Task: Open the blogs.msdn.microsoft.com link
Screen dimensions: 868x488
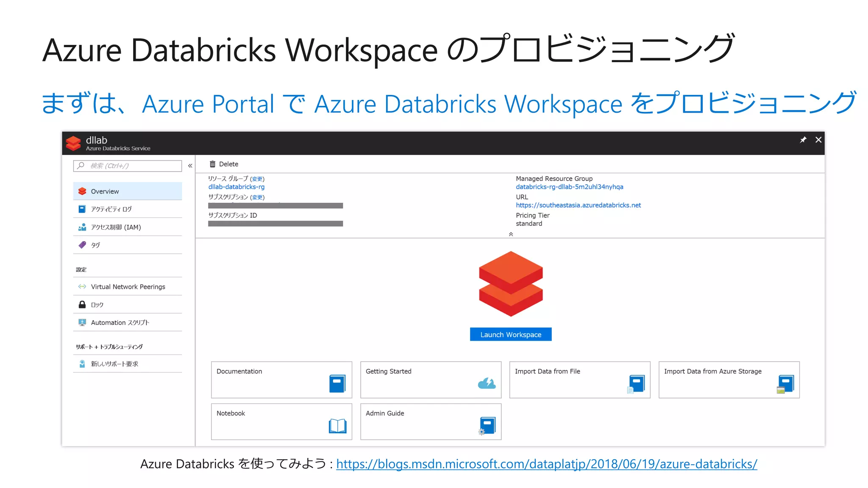Action: point(546,464)
